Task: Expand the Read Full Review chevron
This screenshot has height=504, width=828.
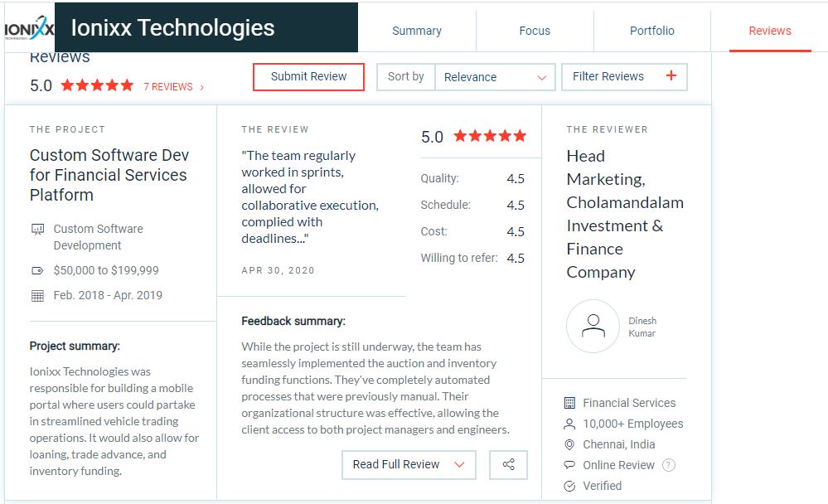Action: coord(458,465)
